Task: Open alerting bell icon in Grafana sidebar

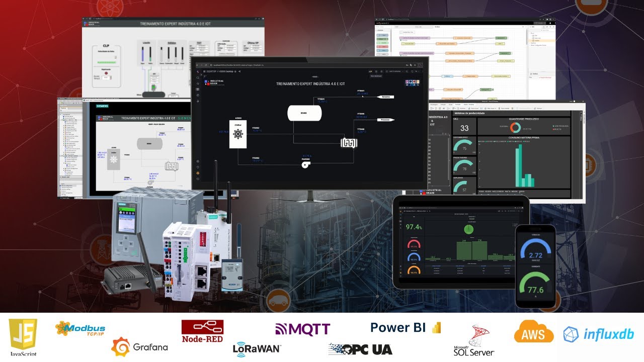Action: pos(198,101)
